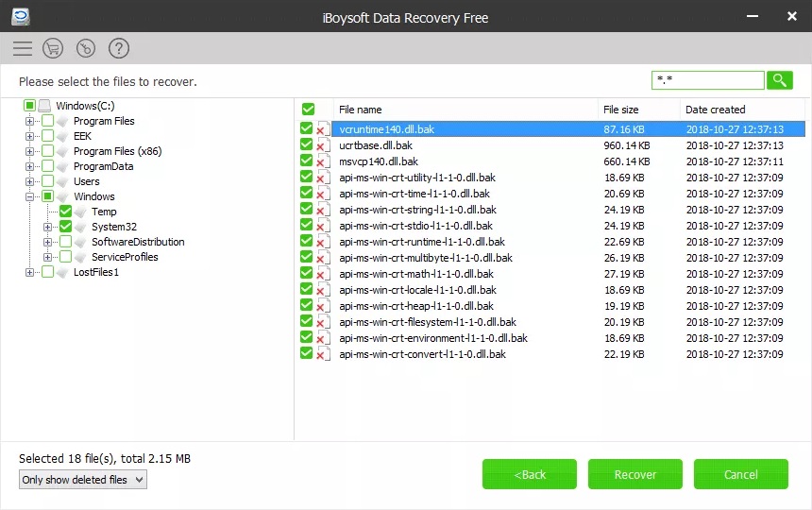Click file icon next to api-ms-win-crt-filesystem-l1-1-0.dll.bak
812x510 pixels.
pyautogui.click(x=323, y=322)
